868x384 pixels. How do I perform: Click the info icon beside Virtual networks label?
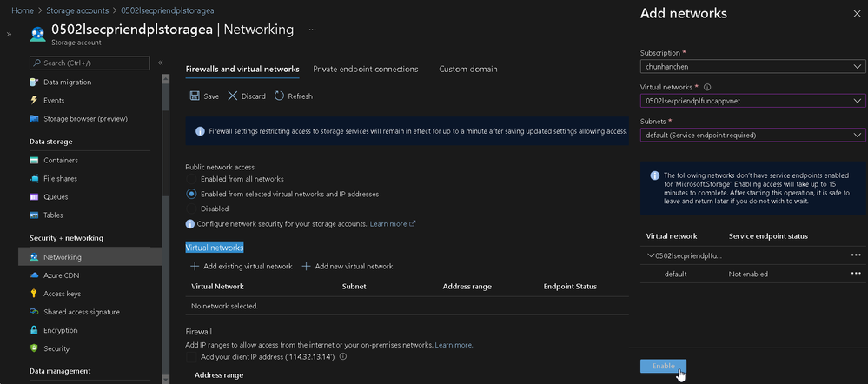(x=707, y=88)
